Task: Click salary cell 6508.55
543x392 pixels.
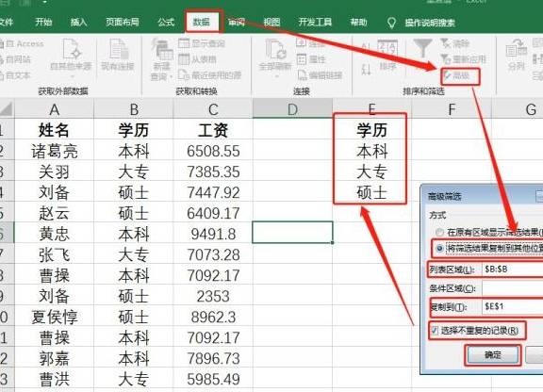Action: (213, 151)
